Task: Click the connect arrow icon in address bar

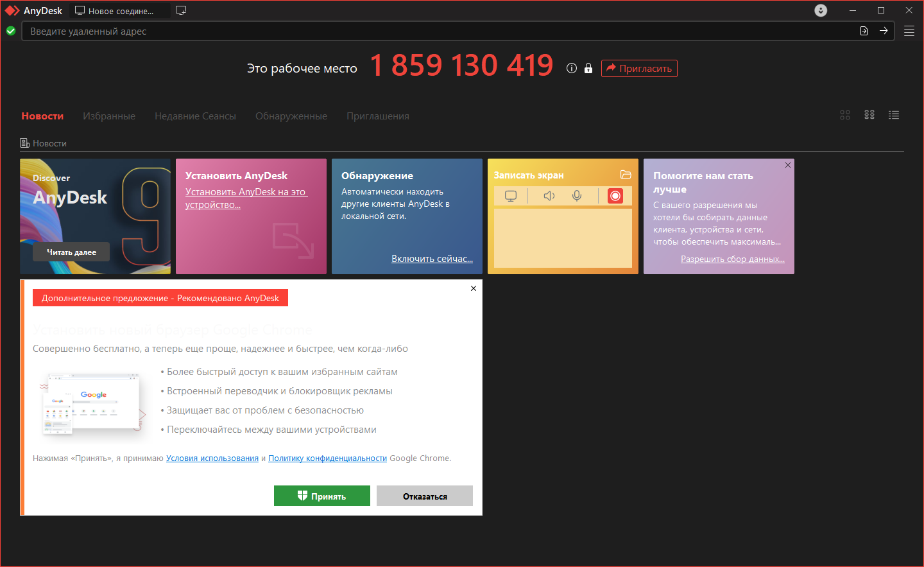Action: click(884, 31)
